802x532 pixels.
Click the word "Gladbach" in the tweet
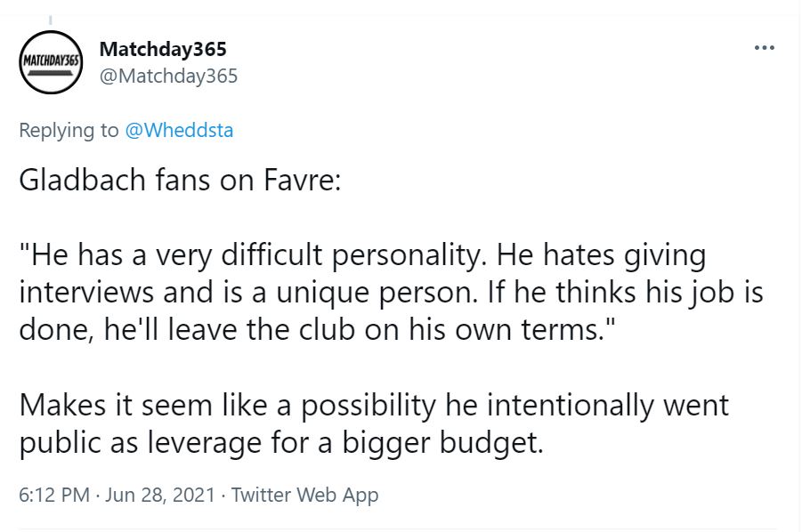tap(71, 180)
